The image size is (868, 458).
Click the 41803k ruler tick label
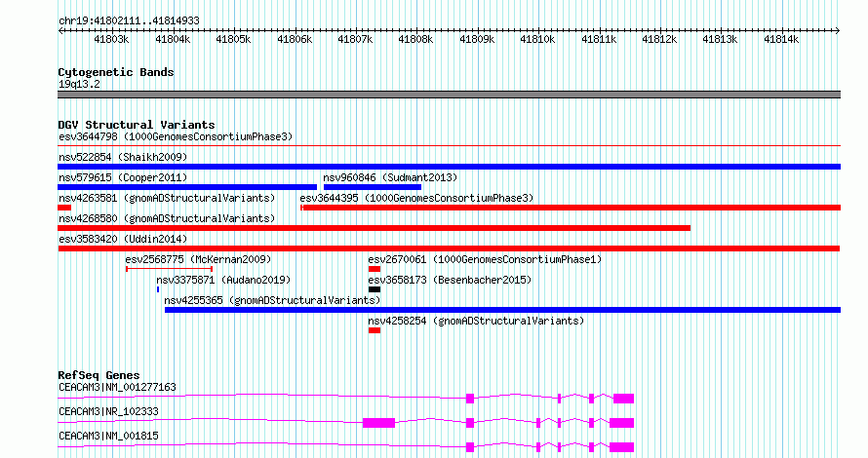[x=111, y=39]
